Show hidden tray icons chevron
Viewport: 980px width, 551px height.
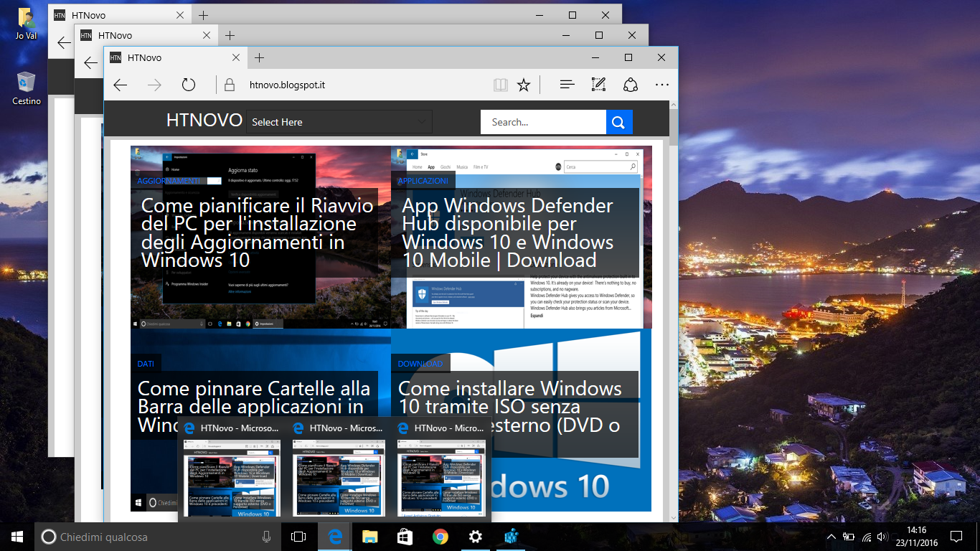[831, 537]
